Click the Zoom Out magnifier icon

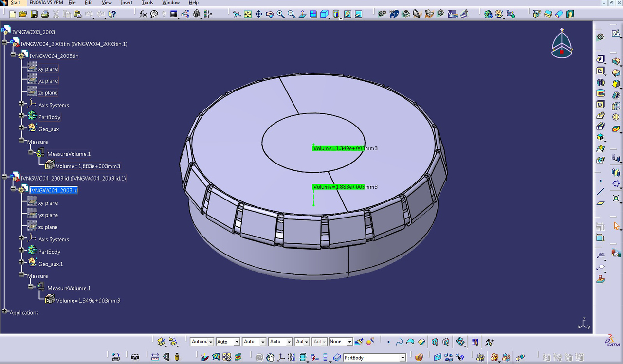(292, 14)
